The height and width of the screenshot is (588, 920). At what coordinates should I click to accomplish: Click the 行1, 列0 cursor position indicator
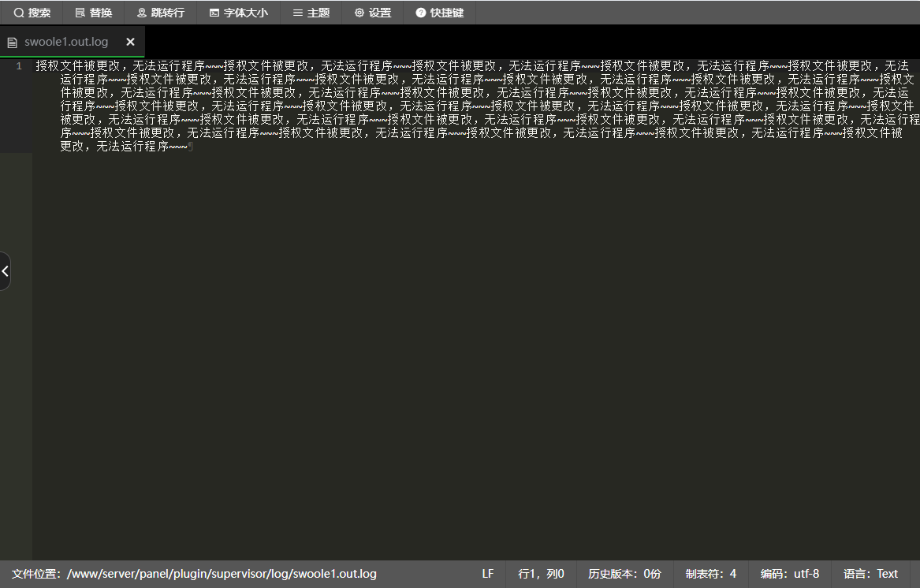[x=541, y=573]
